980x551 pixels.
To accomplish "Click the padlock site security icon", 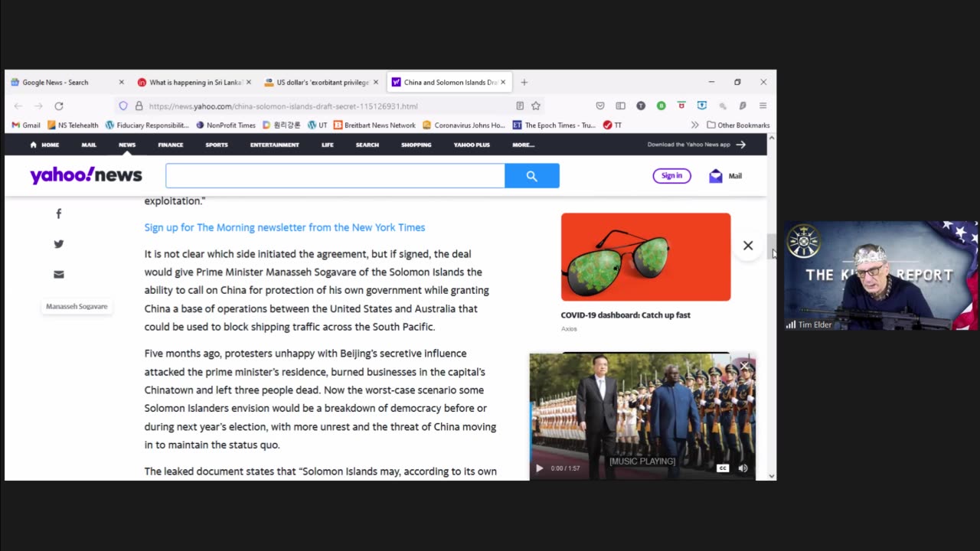I will pos(139,106).
